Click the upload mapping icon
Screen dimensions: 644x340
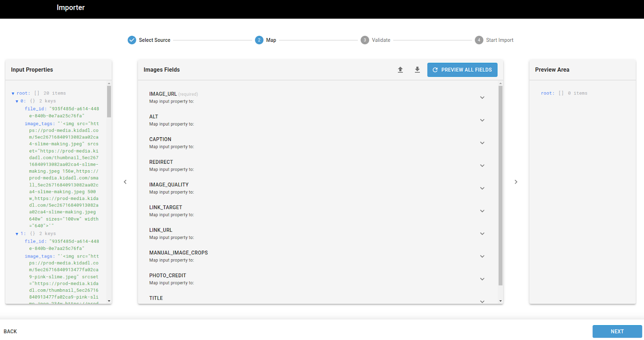400,70
